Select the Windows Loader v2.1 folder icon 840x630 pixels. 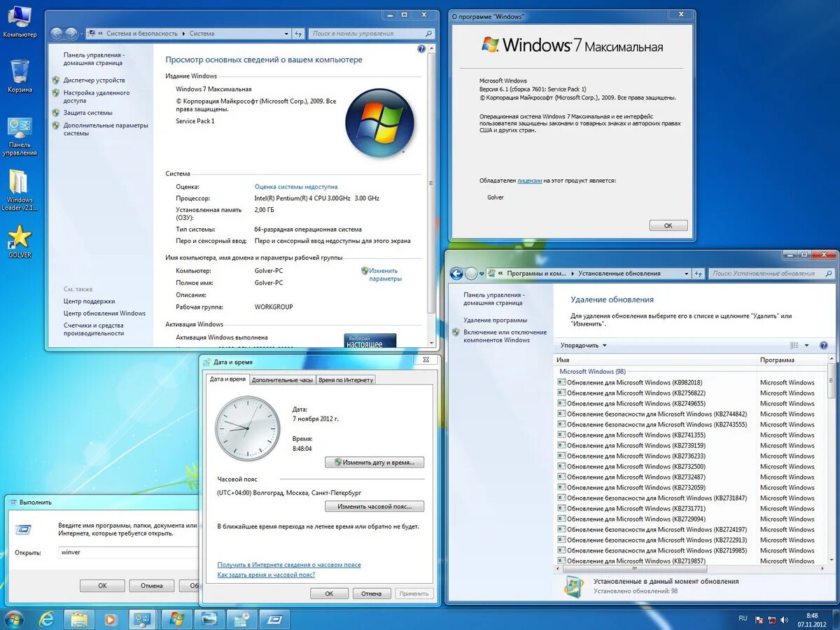(x=20, y=190)
